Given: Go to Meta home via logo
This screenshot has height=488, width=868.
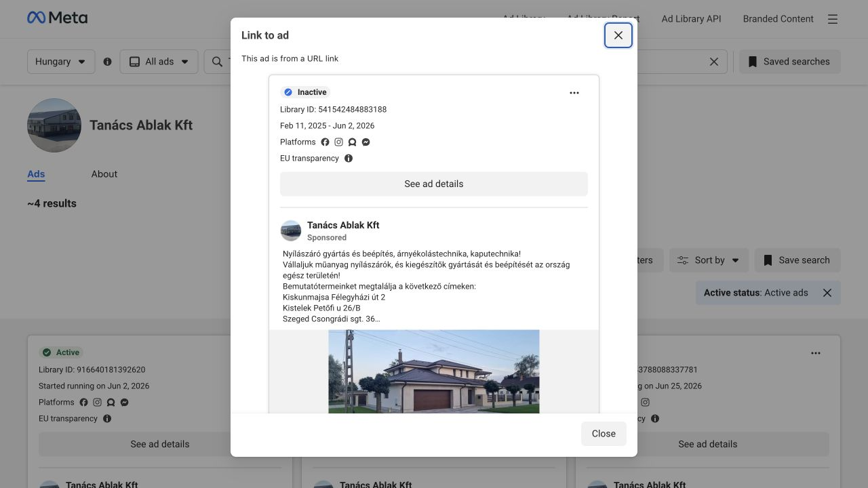Looking at the screenshot, I should click(x=58, y=18).
